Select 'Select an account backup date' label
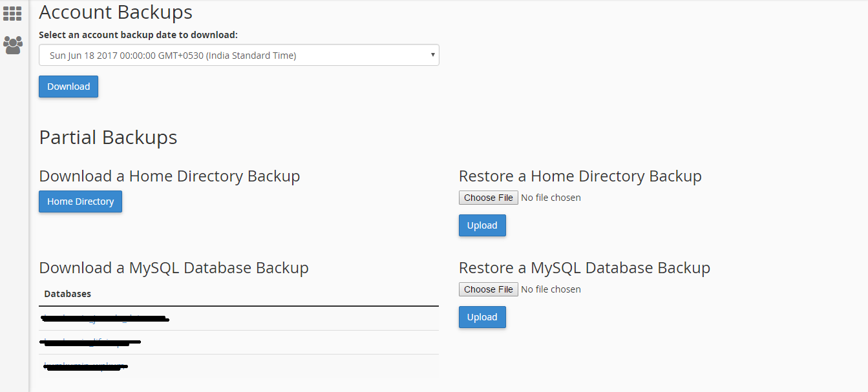The width and height of the screenshot is (868, 392). (138, 35)
